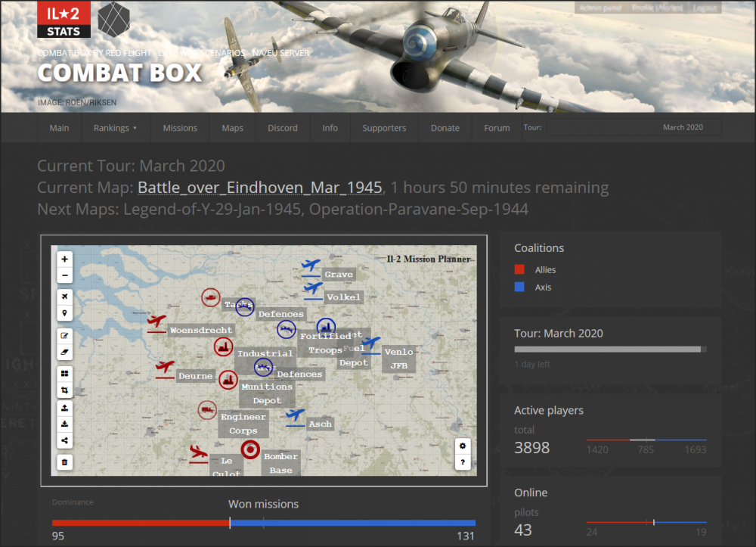This screenshot has height=547, width=756.
Task: Zoom out on the mission map
Action: 64,275
